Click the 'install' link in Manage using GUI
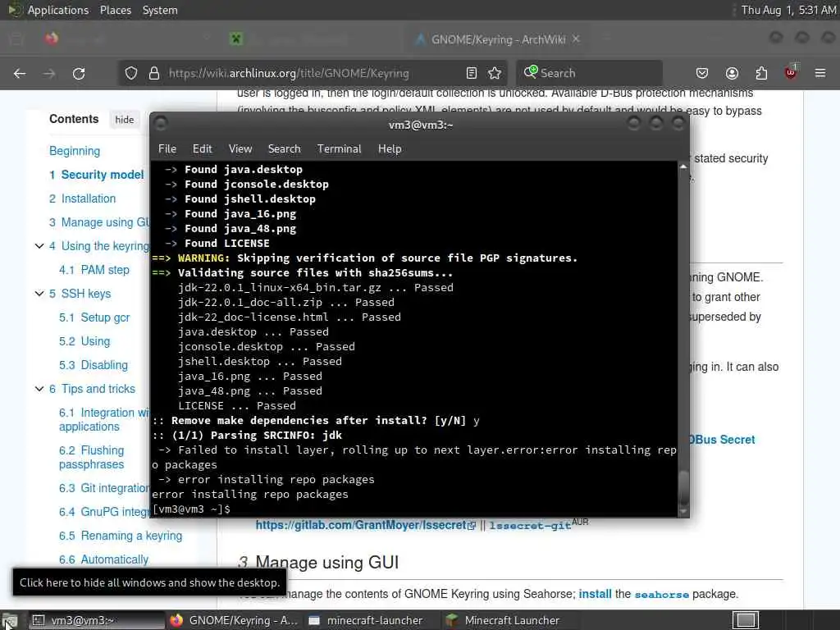This screenshot has height=630, width=840. point(595,594)
